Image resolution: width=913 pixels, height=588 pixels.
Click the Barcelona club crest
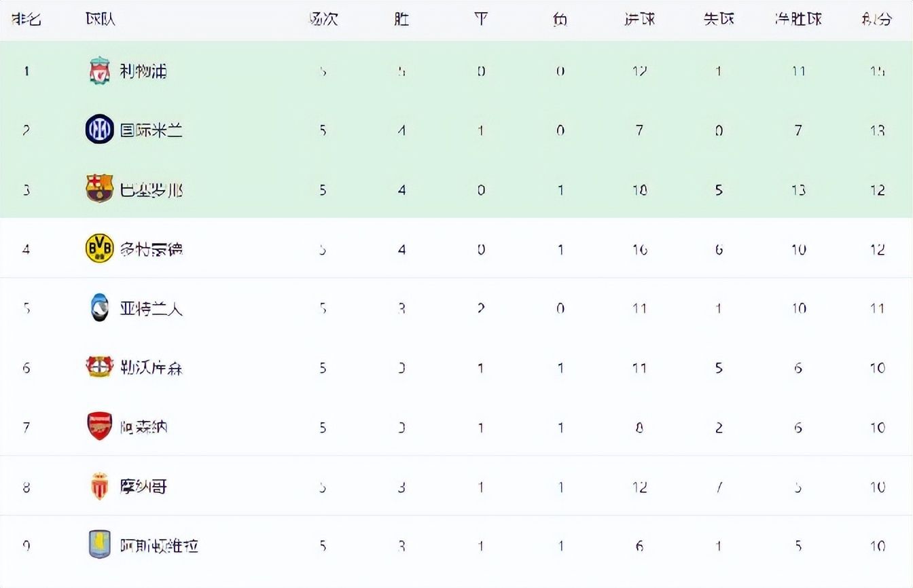pos(100,189)
